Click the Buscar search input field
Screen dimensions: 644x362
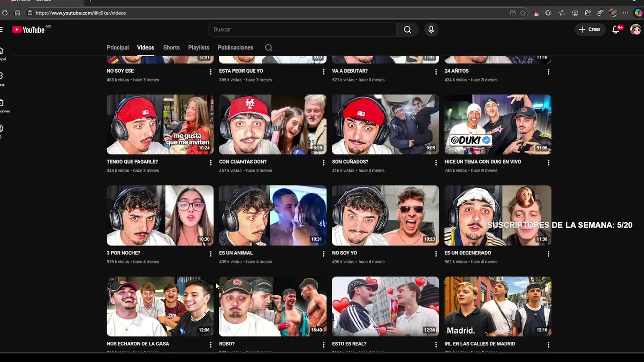pyautogui.click(x=302, y=30)
